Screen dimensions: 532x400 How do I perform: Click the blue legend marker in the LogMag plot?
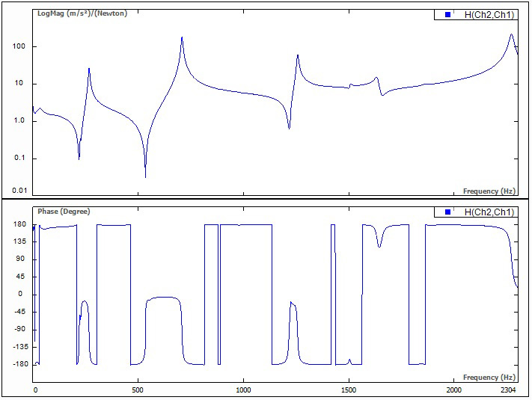tap(447, 15)
